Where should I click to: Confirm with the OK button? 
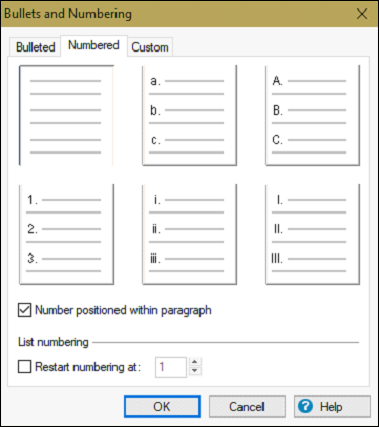(162, 406)
